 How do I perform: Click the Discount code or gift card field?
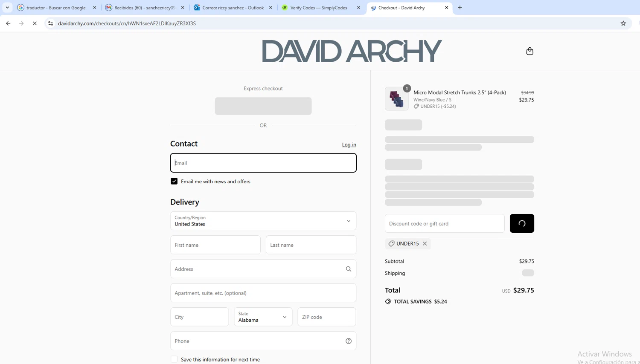(445, 223)
